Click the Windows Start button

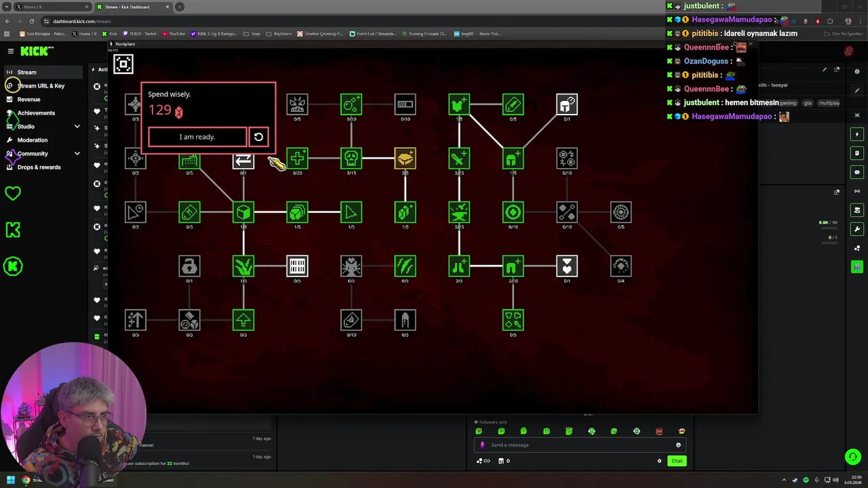(x=11, y=481)
